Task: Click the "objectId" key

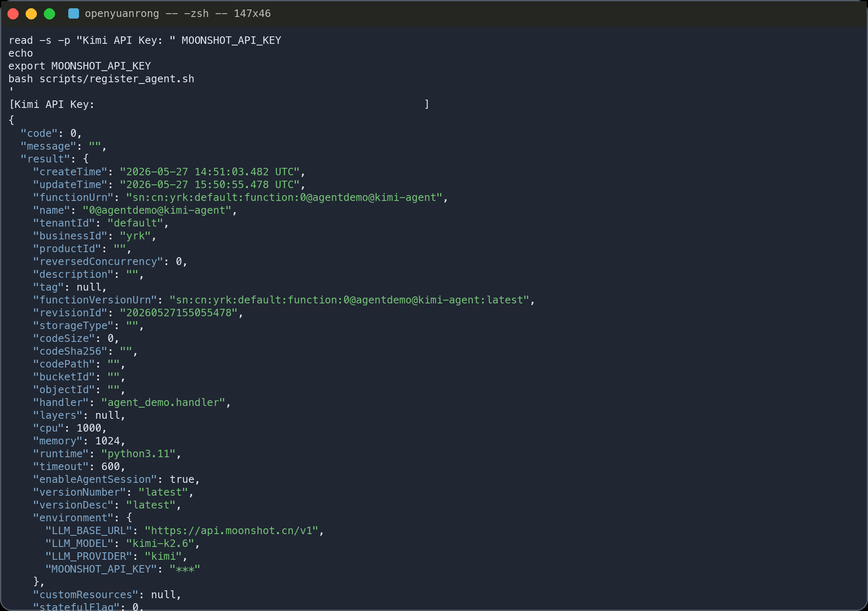Action: point(64,390)
